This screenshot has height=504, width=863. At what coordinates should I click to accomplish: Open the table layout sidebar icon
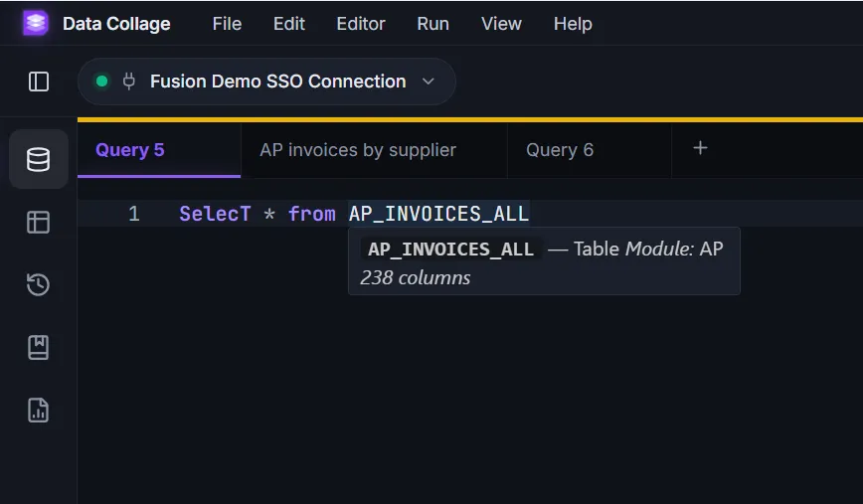pos(39,223)
